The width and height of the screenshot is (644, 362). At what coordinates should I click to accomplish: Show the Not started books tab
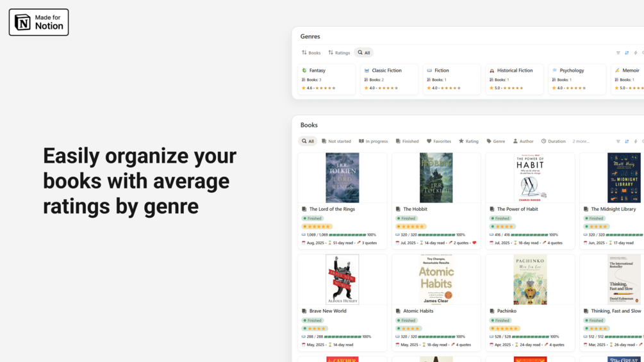(x=336, y=141)
